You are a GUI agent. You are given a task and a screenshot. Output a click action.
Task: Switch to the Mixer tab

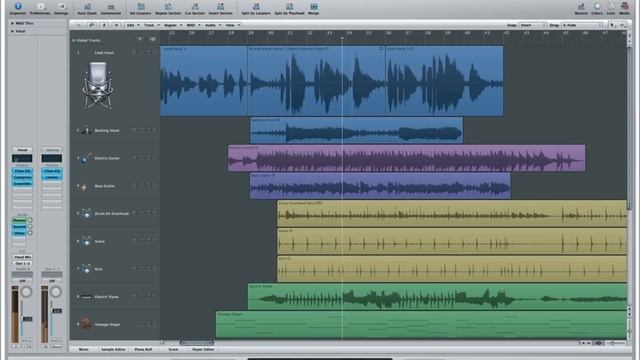tap(84, 349)
